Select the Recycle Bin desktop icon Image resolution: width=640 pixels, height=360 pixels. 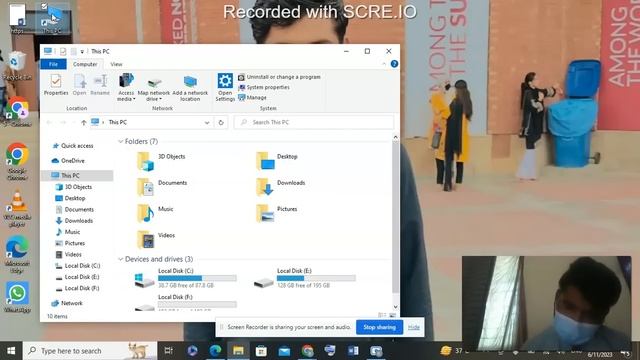coord(17,66)
